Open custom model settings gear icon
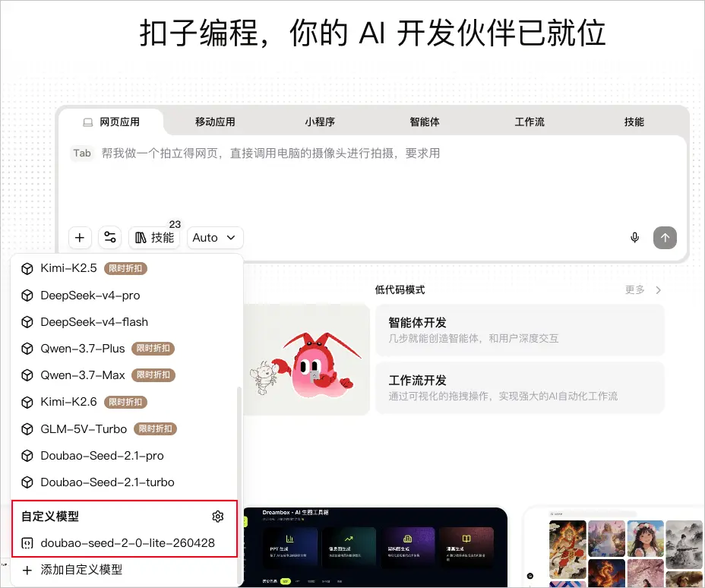This screenshot has width=705, height=588. (x=217, y=517)
